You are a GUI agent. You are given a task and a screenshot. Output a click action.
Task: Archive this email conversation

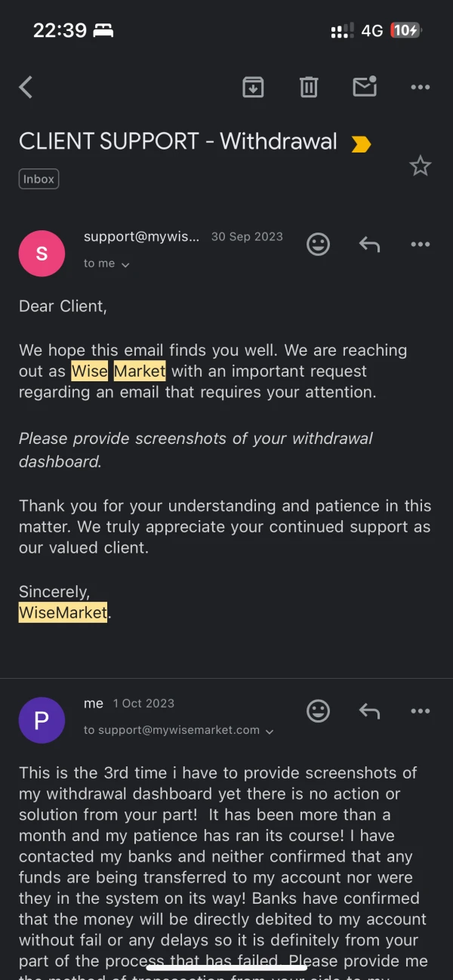[253, 88]
